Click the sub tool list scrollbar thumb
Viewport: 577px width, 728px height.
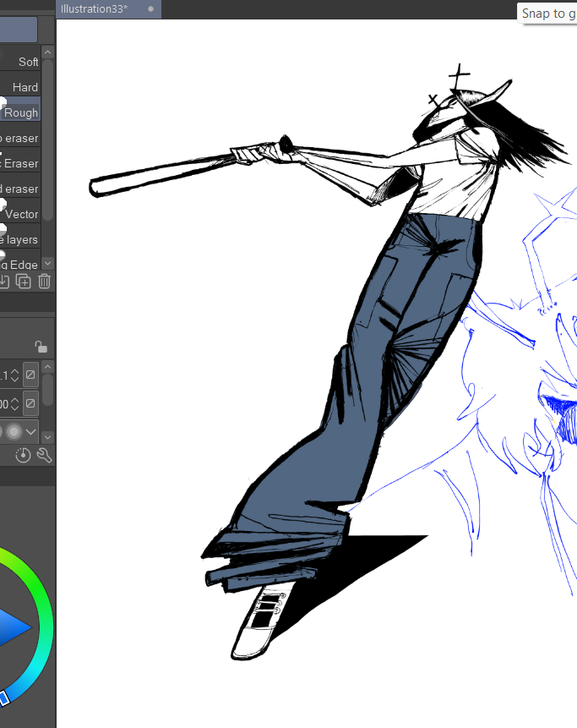[x=48, y=140]
